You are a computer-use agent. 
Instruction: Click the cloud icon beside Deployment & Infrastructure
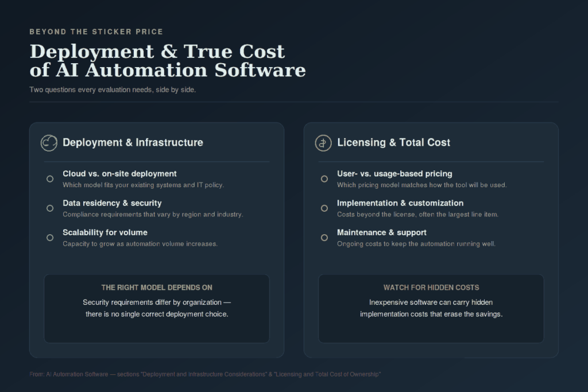coord(49,143)
